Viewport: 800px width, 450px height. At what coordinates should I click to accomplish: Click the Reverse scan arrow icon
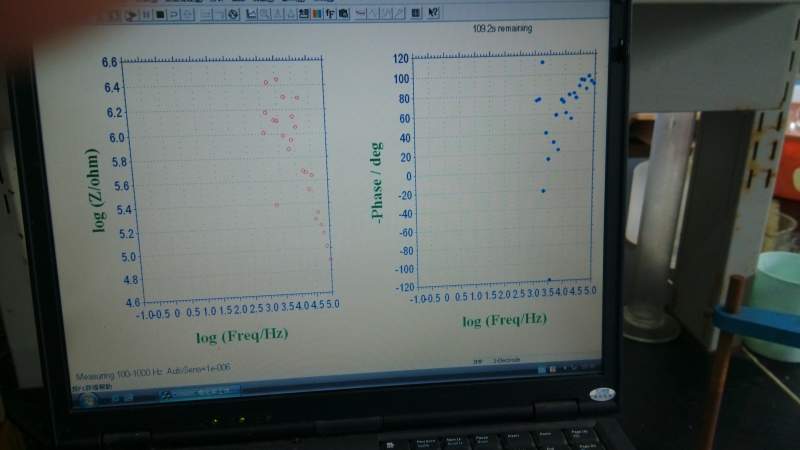point(174,15)
